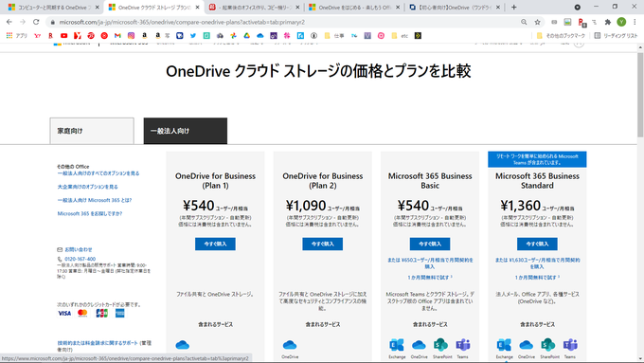
Task: Click the OneDrive icon under Plan 1
Action: [183, 344]
